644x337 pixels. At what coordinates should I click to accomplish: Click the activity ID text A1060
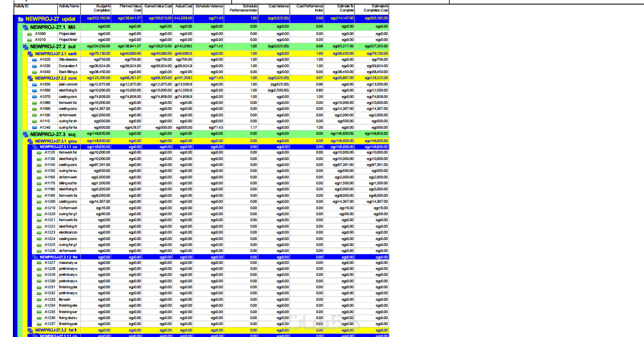pos(45,91)
